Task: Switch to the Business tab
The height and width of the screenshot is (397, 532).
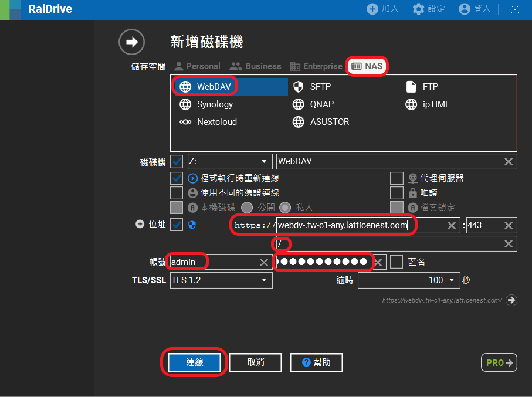Action: point(256,66)
